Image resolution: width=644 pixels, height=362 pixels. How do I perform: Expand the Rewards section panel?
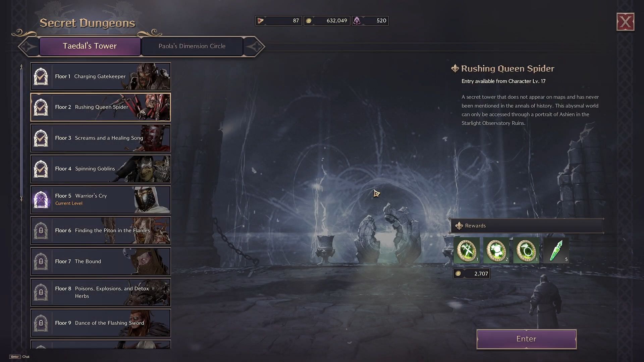[527, 225]
